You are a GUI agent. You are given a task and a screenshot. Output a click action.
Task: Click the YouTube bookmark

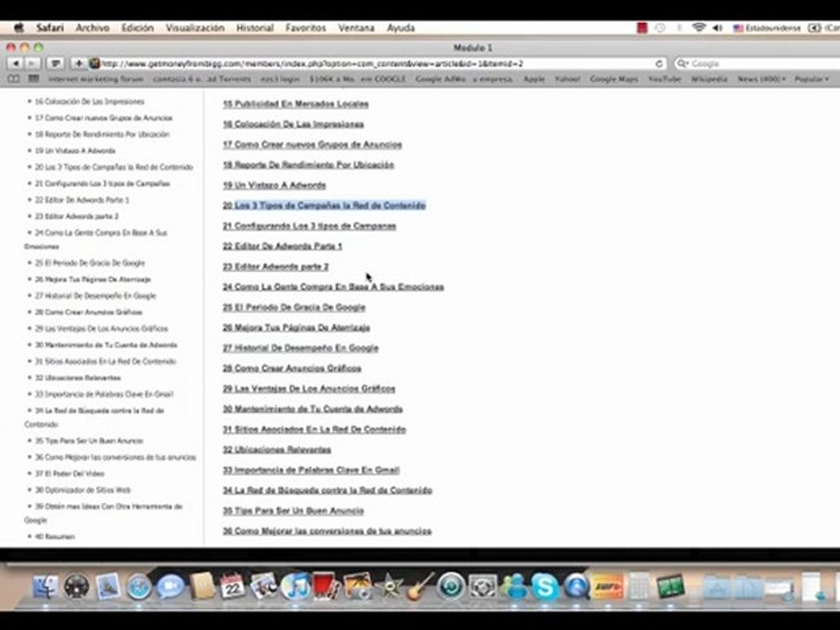pyautogui.click(x=664, y=80)
